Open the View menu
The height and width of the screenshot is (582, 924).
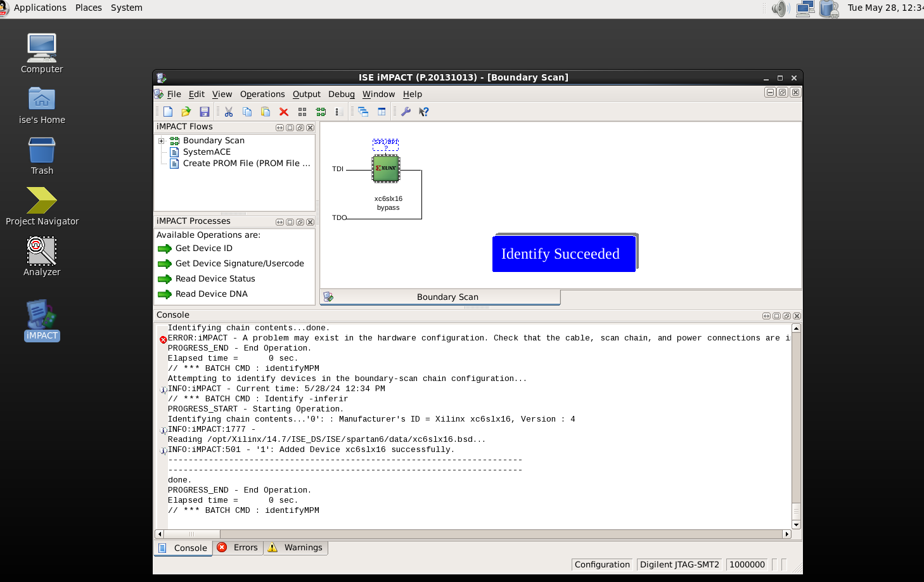point(222,94)
